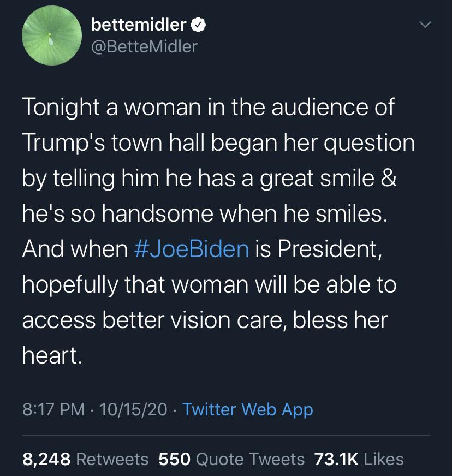Click the 73.1K like count number
The image size is (452, 476).
[336, 459]
